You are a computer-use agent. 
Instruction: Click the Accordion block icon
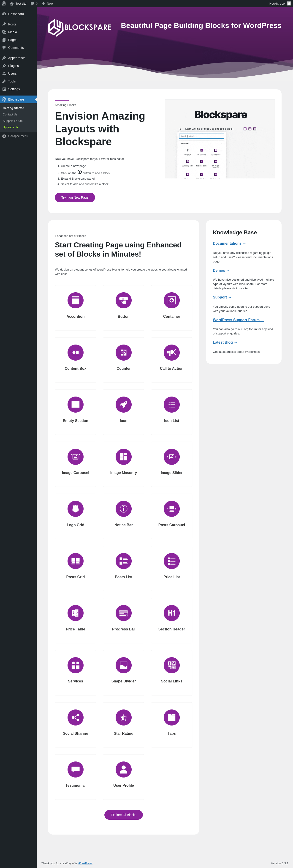coord(76,300)
